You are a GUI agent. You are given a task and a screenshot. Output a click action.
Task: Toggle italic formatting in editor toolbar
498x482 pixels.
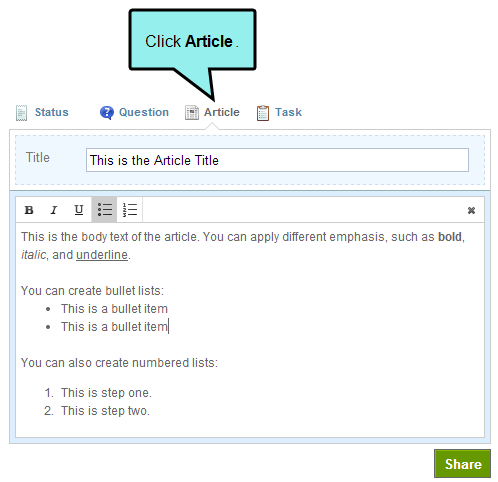tap(54, 210)
